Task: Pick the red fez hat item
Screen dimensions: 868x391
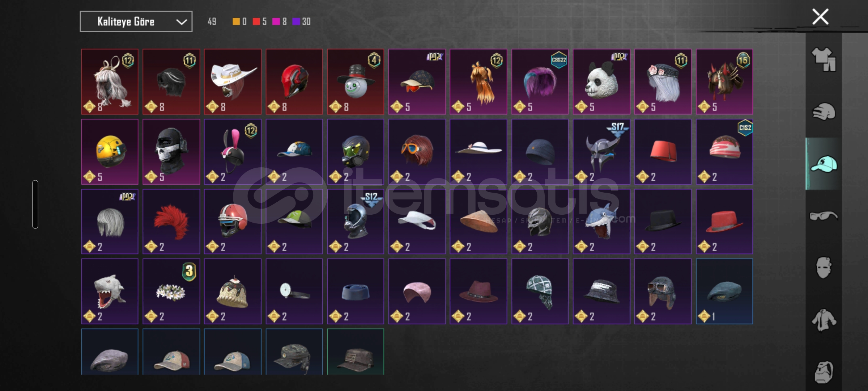Action: click(663, 152)
